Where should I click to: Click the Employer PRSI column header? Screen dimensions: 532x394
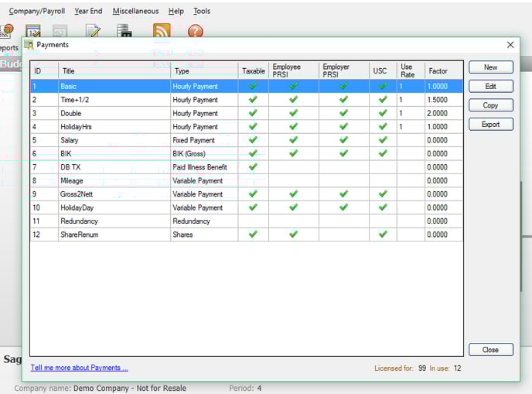(x=344, y=70)
